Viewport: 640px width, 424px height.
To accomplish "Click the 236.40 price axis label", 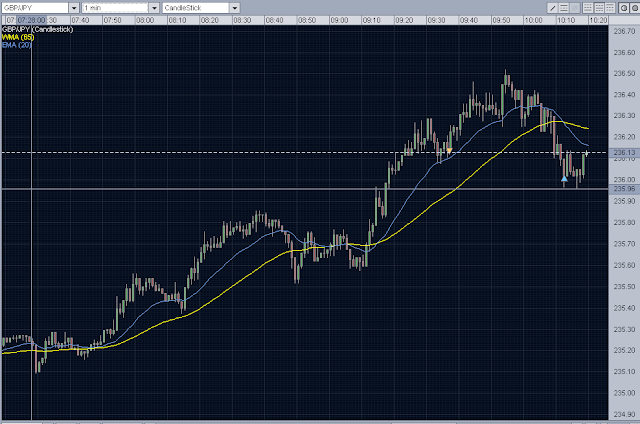I will (x=624, y=95).
